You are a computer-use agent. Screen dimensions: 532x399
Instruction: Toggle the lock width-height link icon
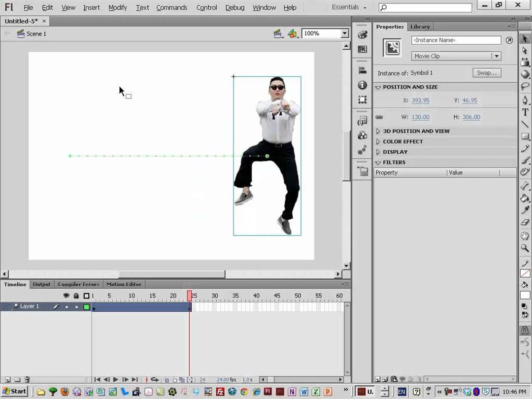click(379, 117)
